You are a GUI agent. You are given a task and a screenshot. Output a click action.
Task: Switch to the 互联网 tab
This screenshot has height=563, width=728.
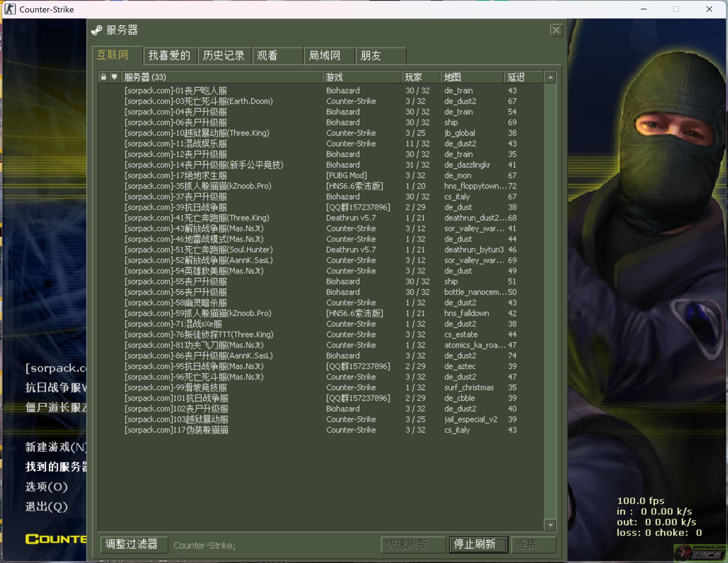(118, 55)
